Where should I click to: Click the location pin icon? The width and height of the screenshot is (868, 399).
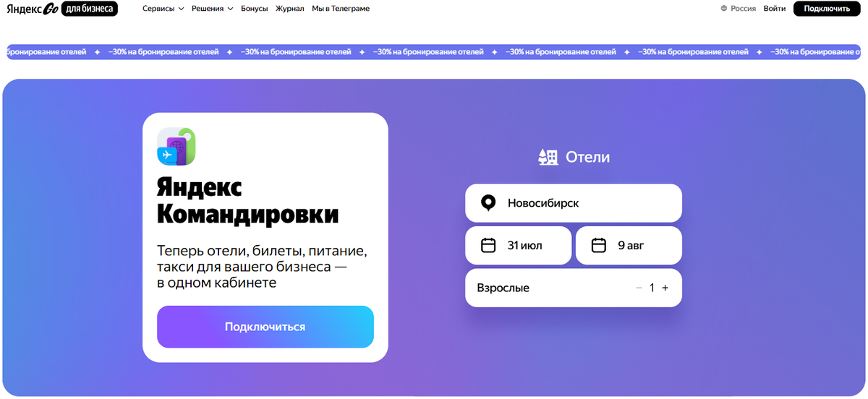pos(488,203)
